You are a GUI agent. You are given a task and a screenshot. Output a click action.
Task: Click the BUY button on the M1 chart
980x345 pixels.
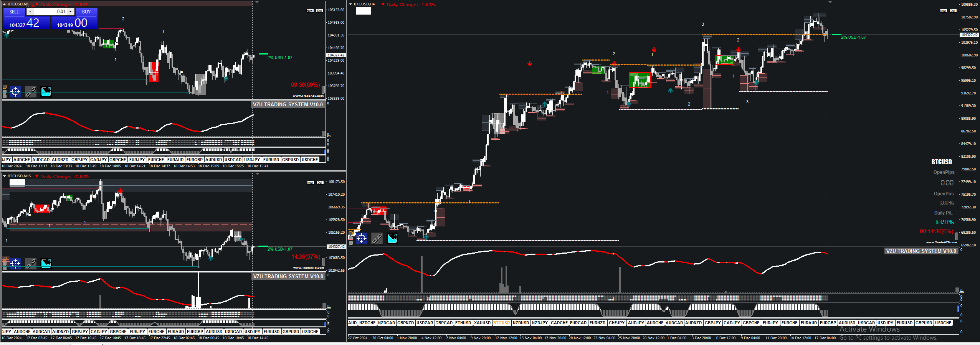pos(86,12)
